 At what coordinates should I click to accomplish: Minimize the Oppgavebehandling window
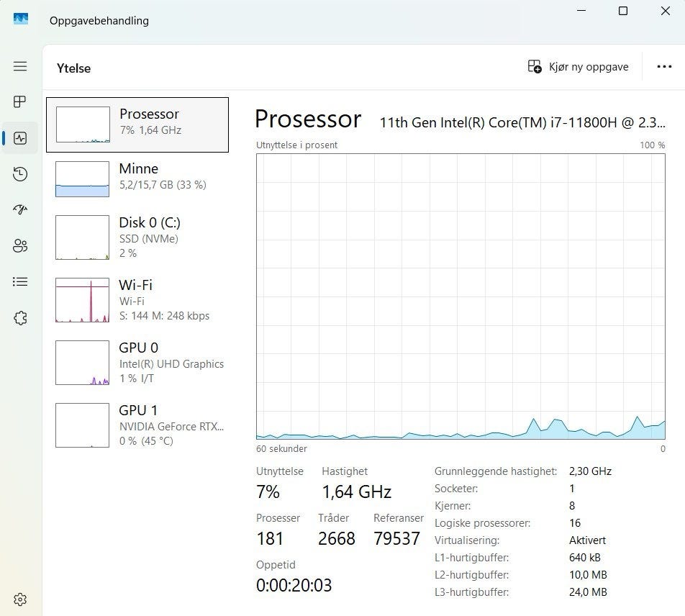coord(581,11)
